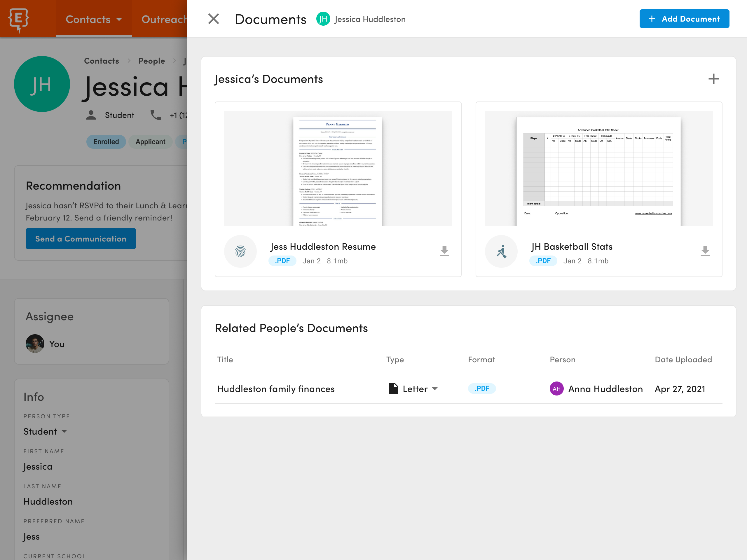Expand the Contacts navigation dropdown

point(94,19)
